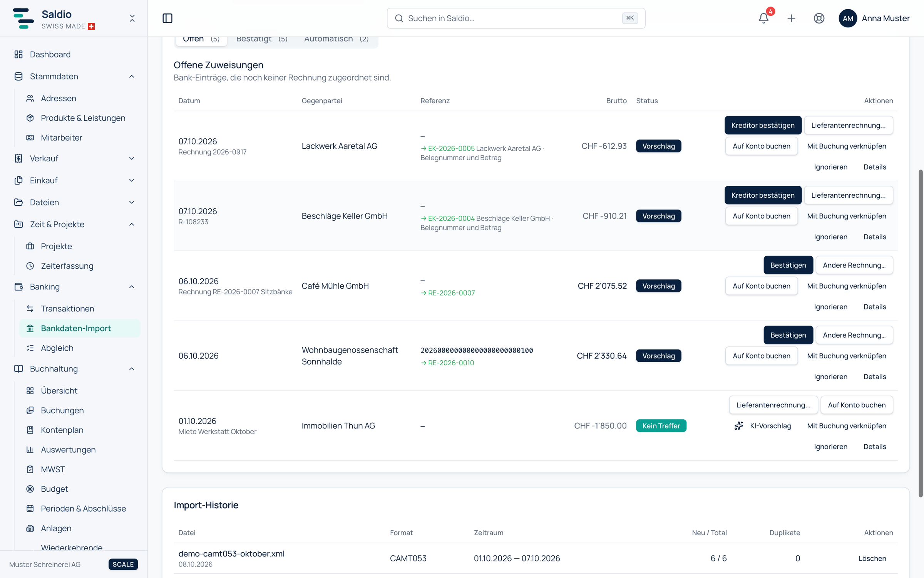Click Andere Rechnung for Wohnbaugenossenschaft Sonnhalde
This screenshot has width=924, height=578.
(x=854, y=335)
